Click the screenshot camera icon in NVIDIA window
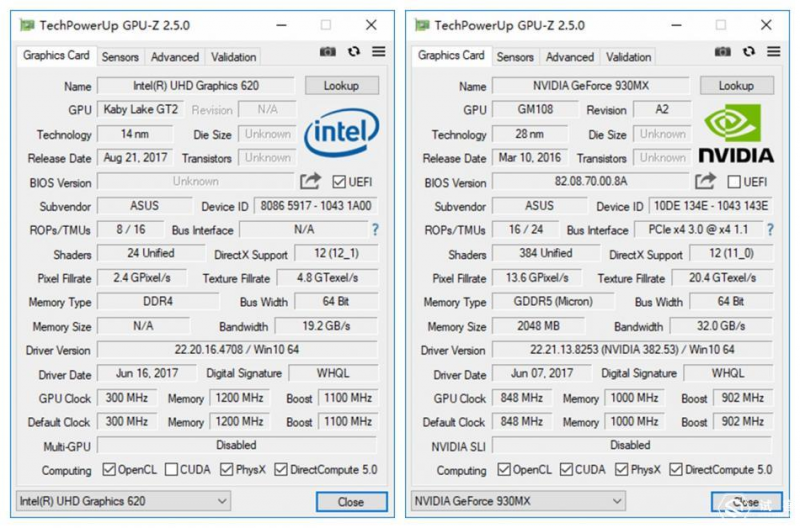This screenshot has height=528, width=800. pyautogui.click(x=722, y=52)
